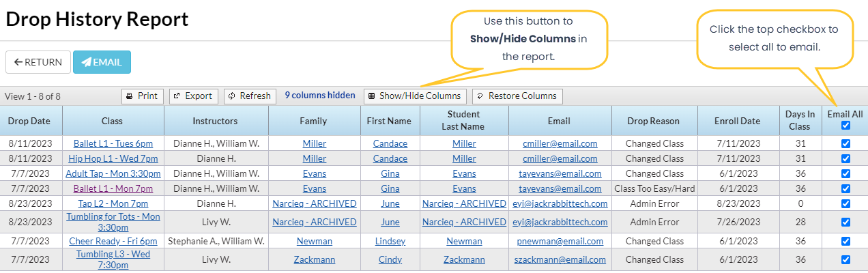Uncheck email box for Tumbling L3 row
This screenshot has height=273, width=868.
point(846,259)
